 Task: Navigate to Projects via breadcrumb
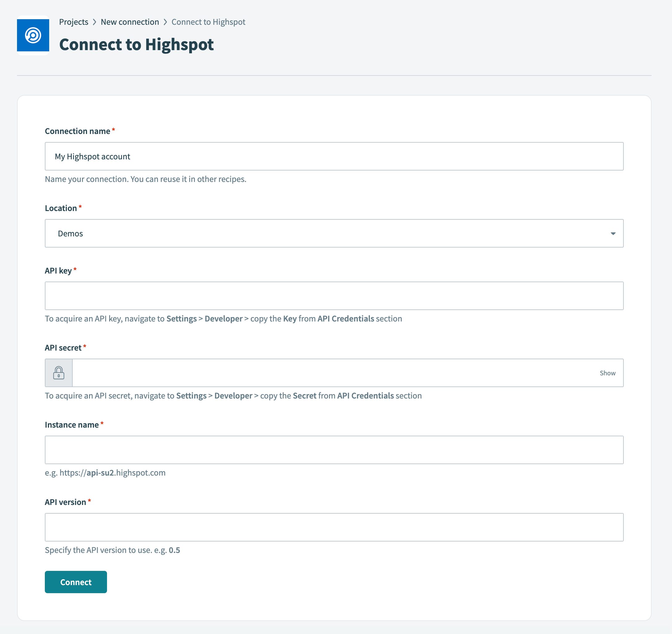pyautogui.click(x=74, y=22)
